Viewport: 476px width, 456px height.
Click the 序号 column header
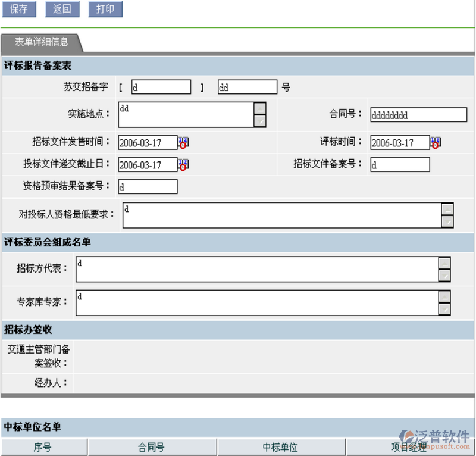tap(43, 447)
